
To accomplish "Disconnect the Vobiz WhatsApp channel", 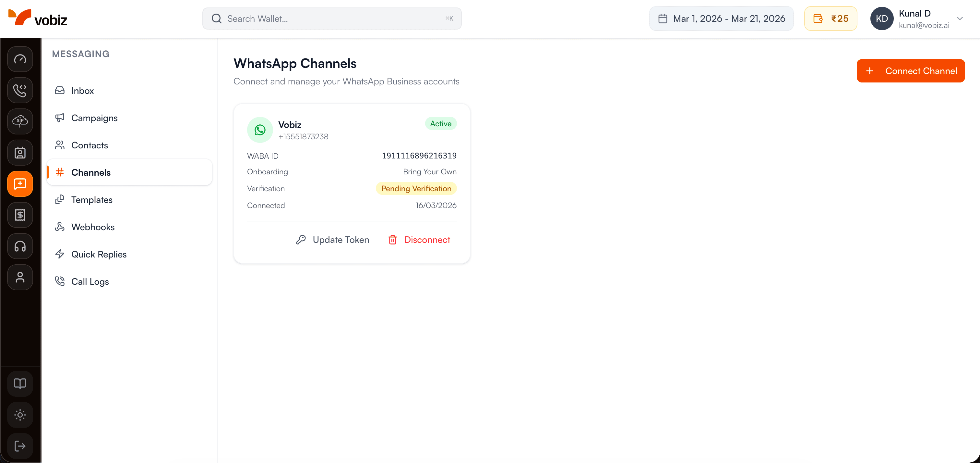I will 419,240.
